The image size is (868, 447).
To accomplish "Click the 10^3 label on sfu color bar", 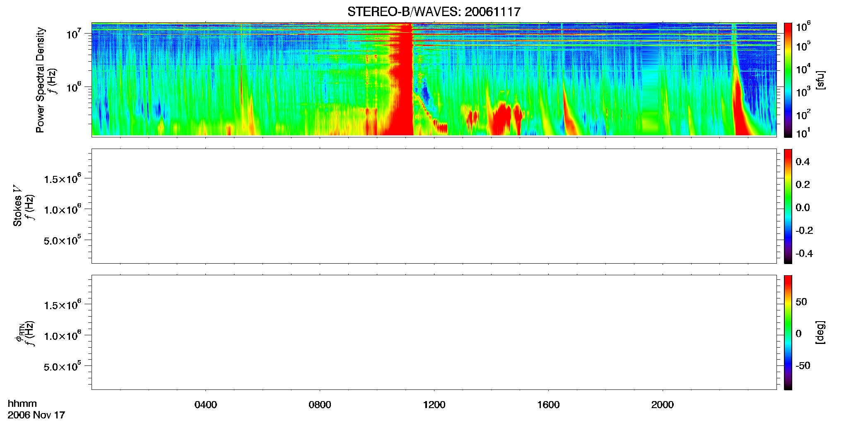I will point(803,92).
